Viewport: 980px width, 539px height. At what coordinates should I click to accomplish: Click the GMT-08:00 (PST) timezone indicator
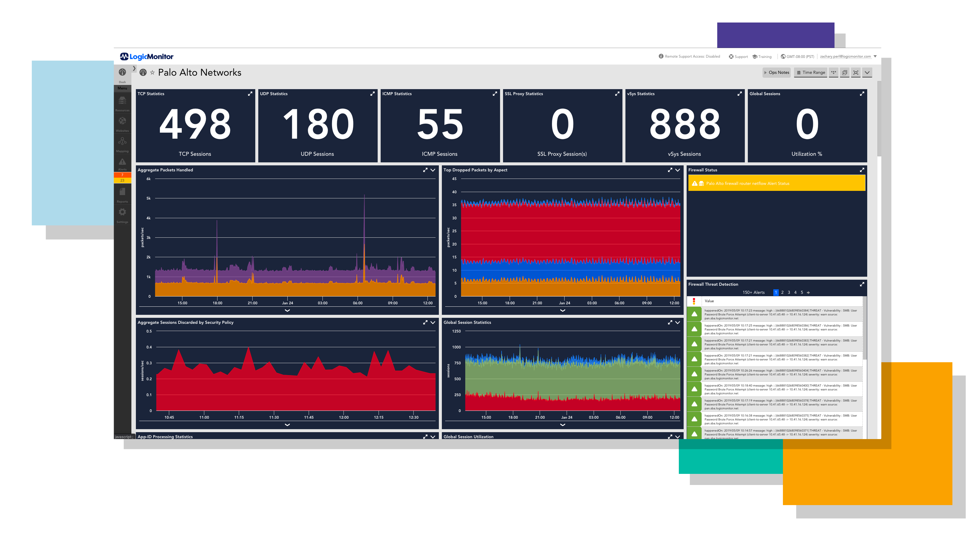click(797, 56)
